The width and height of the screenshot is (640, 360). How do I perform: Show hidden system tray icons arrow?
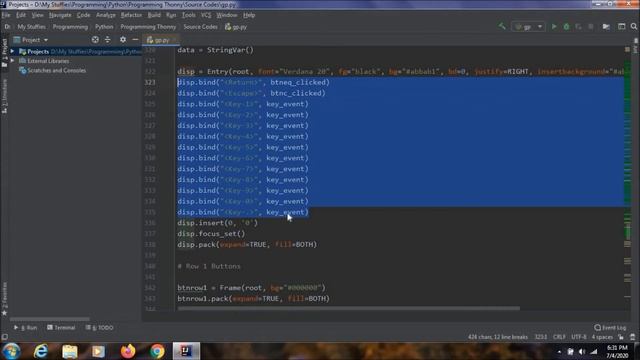pos(559,351)
